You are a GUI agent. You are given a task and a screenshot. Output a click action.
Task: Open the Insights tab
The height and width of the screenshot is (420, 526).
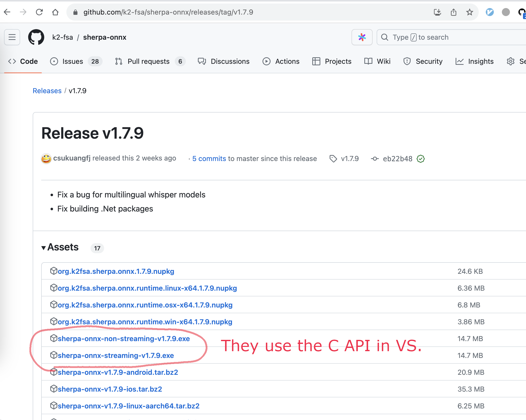[x=480, y=61]
